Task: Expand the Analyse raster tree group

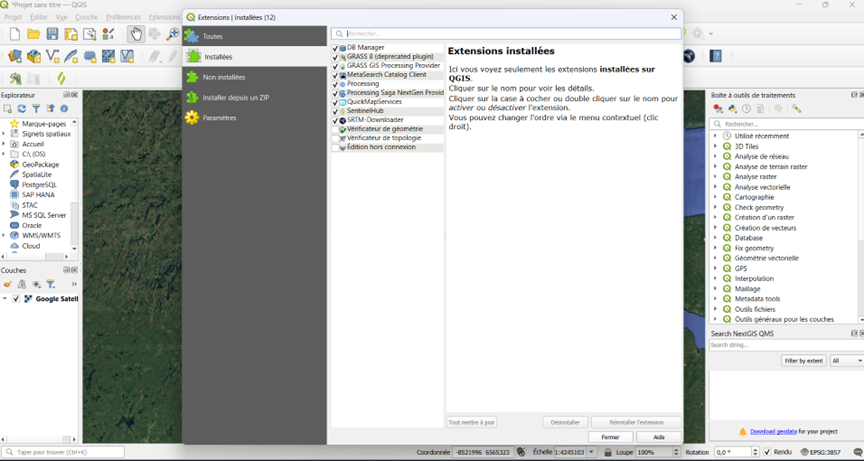Action: tap(716, 177)
